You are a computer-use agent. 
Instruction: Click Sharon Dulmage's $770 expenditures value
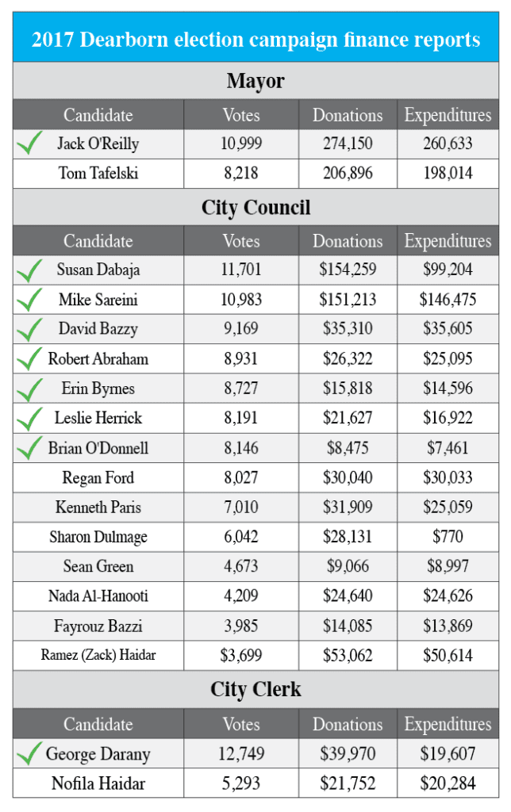tap(448, 537)
